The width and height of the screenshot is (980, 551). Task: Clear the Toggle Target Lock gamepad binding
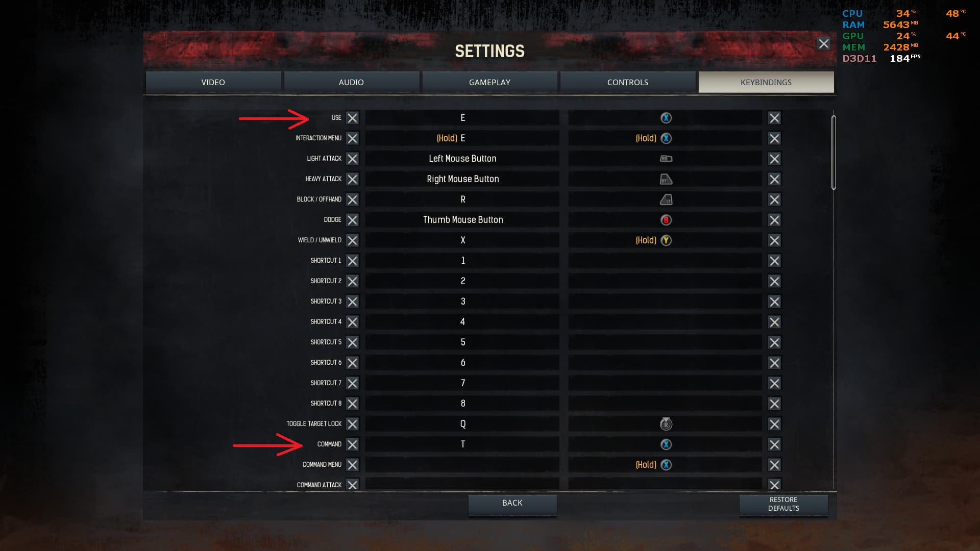[x=774, y=424]
